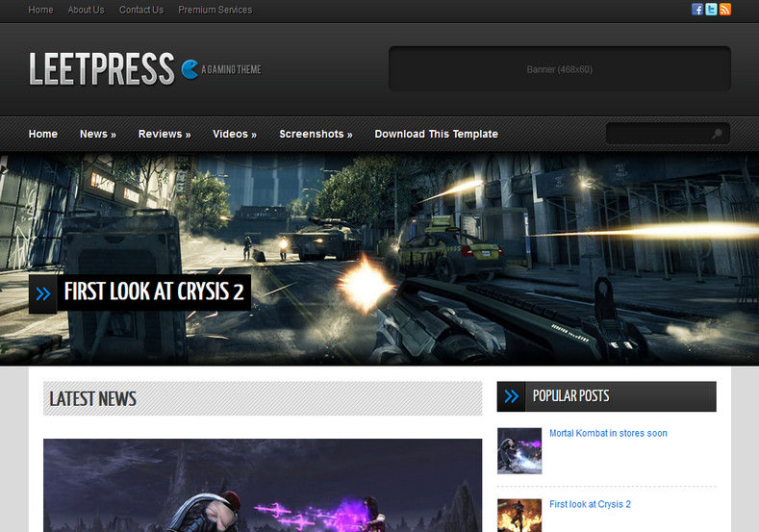This screenshot has width=759, height=532.
Task: Open Download This Template menu item
Action: click(x=436, y=134)
